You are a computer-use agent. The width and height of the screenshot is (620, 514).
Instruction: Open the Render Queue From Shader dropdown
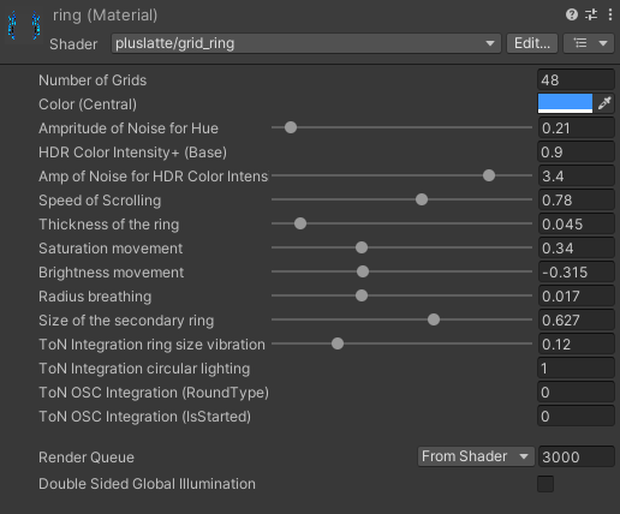click(x=476, y=457)
